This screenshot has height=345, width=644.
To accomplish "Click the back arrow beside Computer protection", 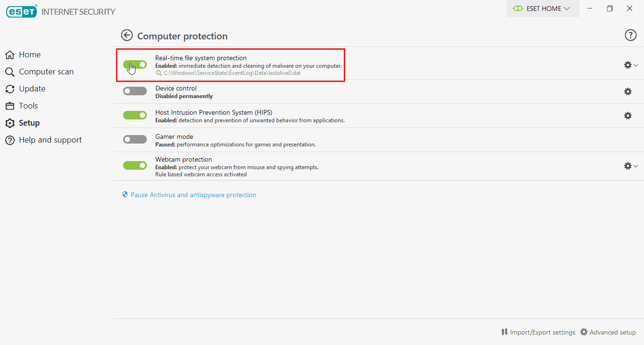I will point(126,35).
